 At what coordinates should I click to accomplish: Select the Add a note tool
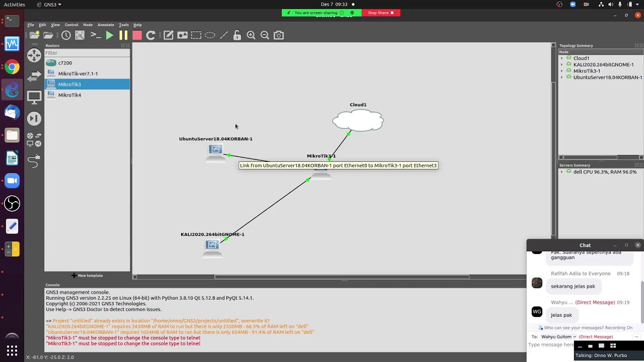point(169,35)
